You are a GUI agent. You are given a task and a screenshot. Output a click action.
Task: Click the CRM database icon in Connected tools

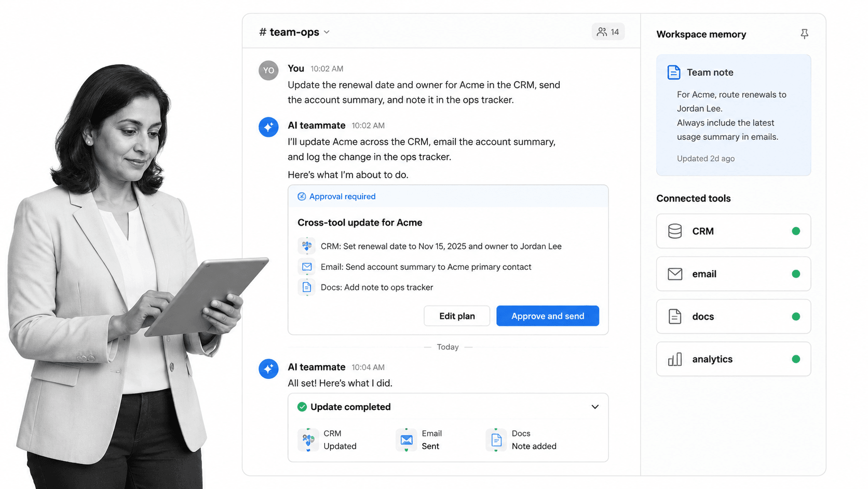coord(675,231)
